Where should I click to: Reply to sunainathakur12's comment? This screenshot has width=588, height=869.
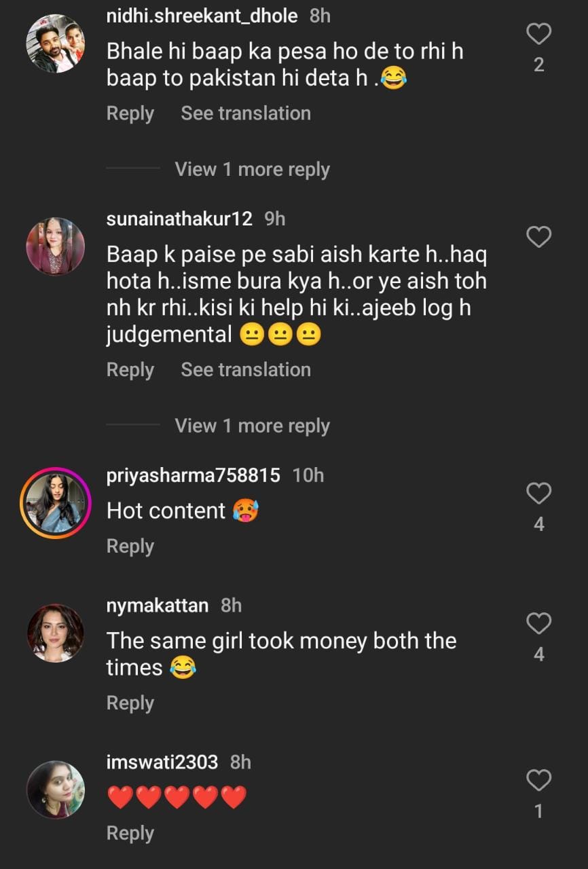(130, 370)
